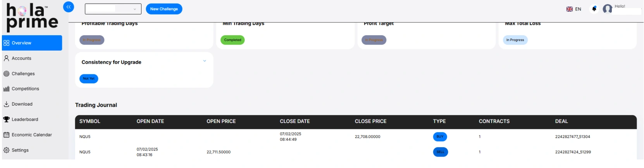Open the Economic Calendar menu item
Viewport: 644px width, 168px height.
click(x=31, y=135)
